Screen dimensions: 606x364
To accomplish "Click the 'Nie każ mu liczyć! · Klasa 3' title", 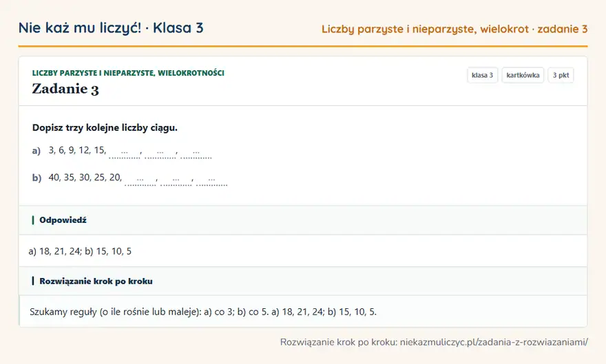I will coord(111,28).
